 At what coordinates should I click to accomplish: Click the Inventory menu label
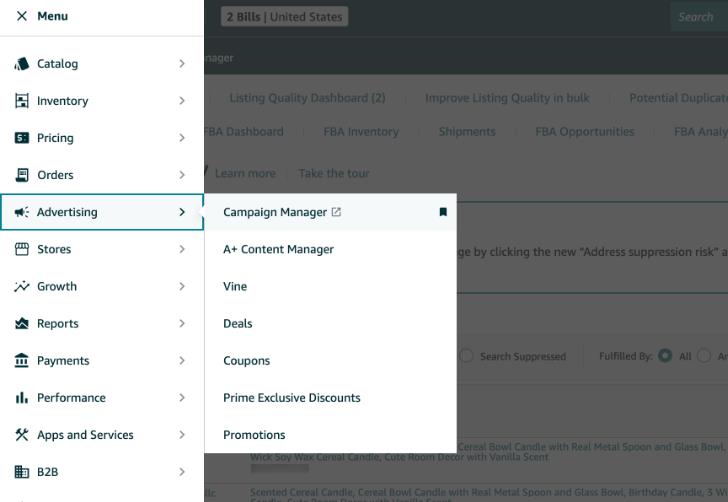pos(63,101)
